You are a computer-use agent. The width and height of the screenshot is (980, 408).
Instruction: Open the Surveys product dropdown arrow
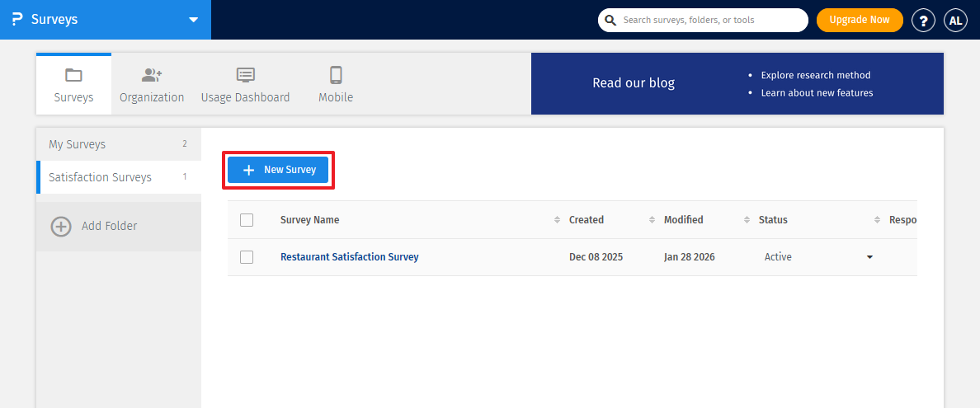194,20
